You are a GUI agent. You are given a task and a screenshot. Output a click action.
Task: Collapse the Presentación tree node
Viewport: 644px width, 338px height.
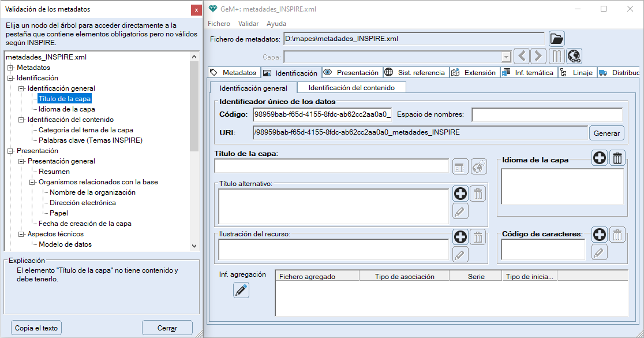pyautogui.click(x=10, y=151)
